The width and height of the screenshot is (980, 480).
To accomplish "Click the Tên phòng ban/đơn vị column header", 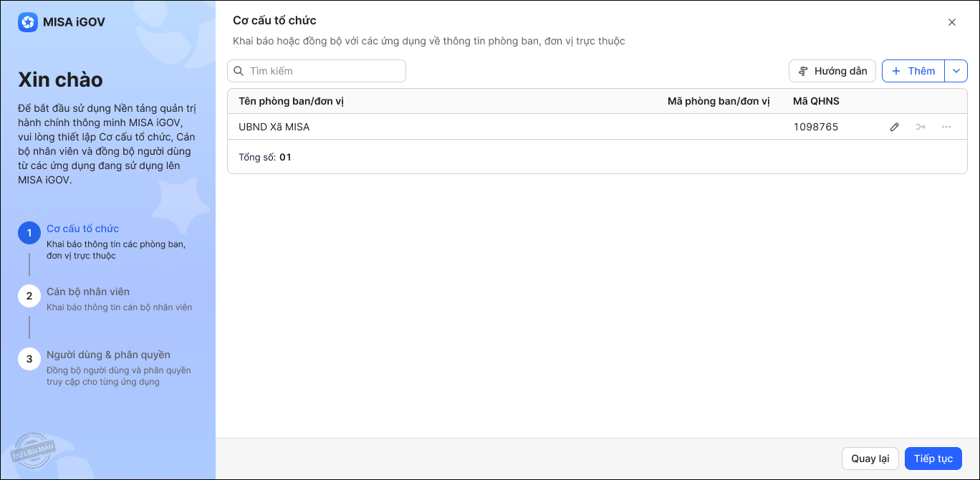I will 291,101.
